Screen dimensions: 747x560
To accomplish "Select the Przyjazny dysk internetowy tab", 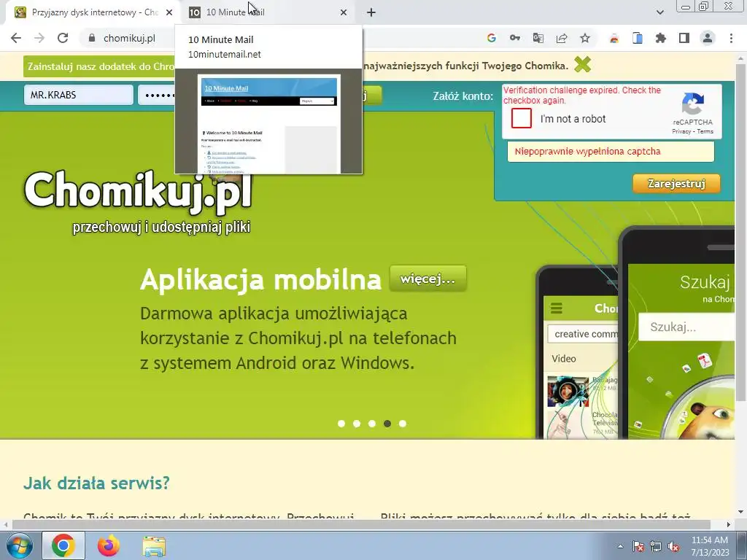I will [93, 12].
